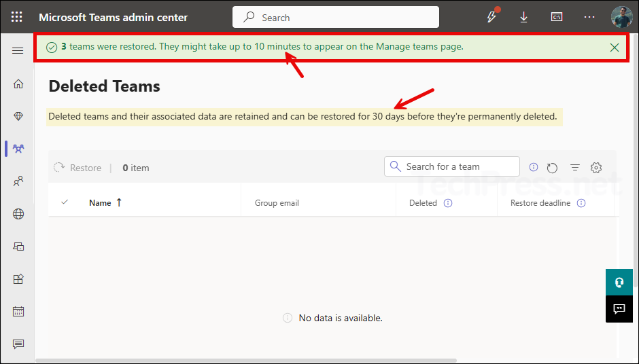Show info for Deleted column
This screenshot has height=364, width=639.
[448, 203]
